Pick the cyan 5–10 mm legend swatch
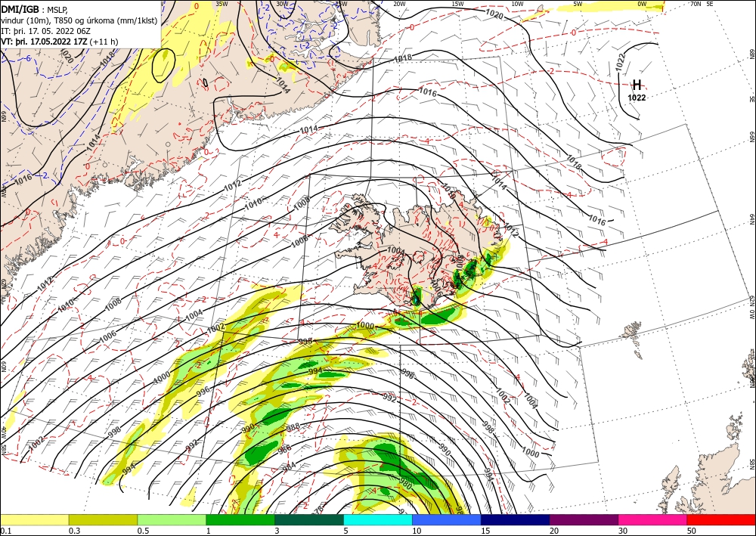 coord(378,519)
